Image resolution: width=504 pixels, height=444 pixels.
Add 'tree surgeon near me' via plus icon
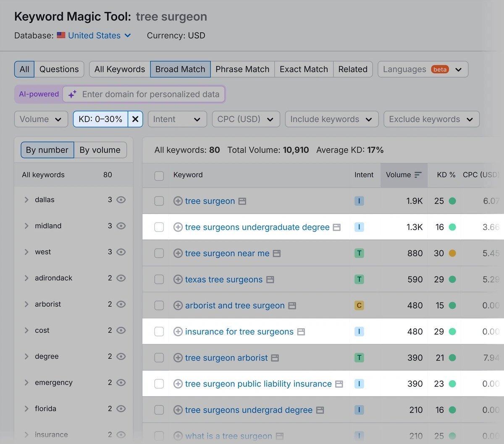[178, 253]
